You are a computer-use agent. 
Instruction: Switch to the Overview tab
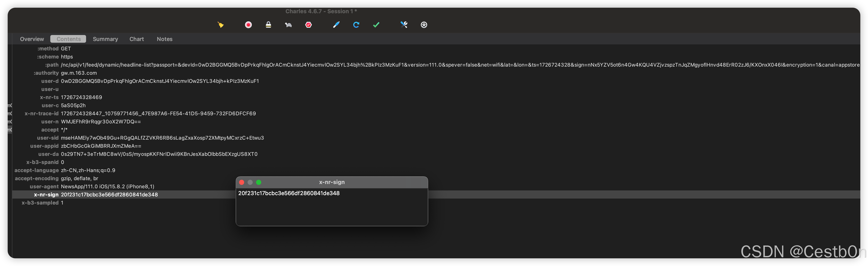pyautogui.click(x=32, y=39)
